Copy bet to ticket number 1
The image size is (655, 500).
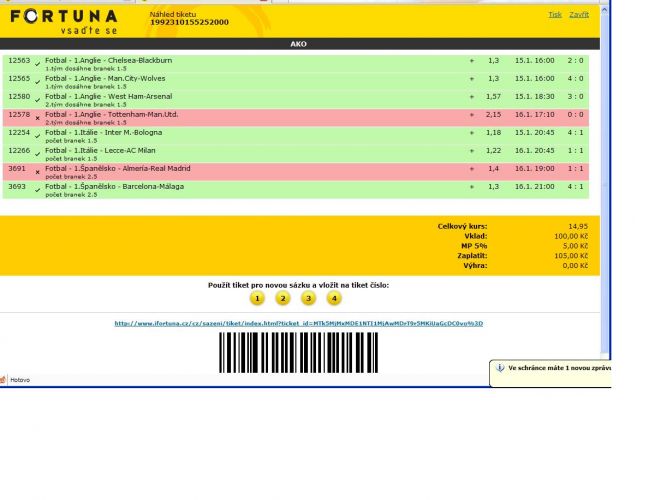point(257,298)
